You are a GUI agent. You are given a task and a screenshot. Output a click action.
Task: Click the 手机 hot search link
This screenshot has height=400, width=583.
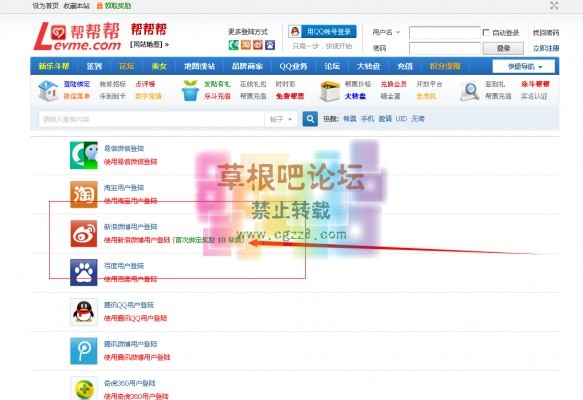pos(367,119)
